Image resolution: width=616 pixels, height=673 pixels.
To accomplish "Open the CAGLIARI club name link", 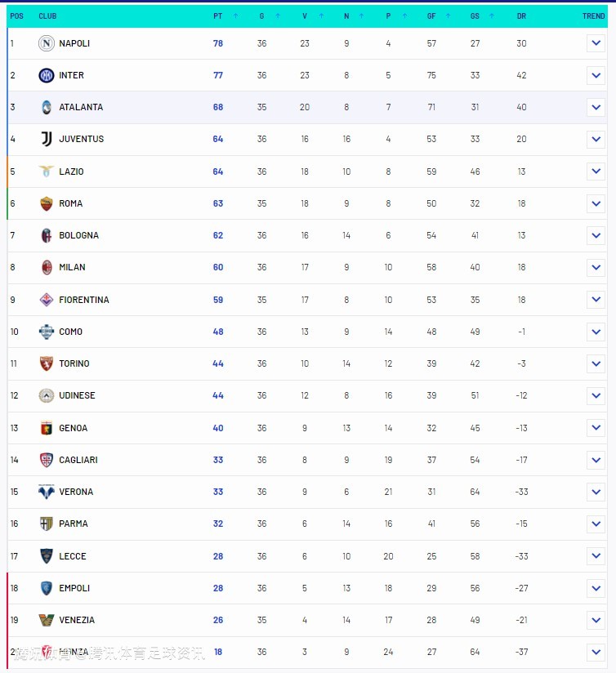I will pos(78,460).
